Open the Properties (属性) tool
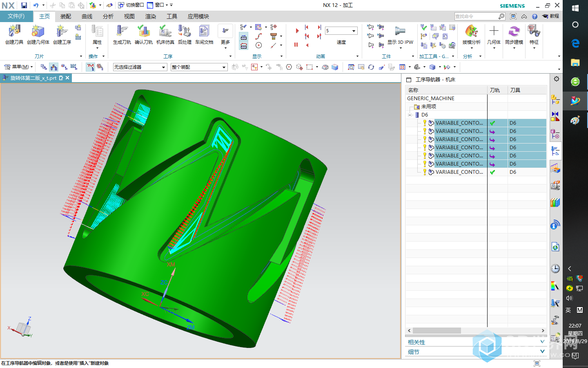This screenshot has height=368, width=588. coord(97,34)
